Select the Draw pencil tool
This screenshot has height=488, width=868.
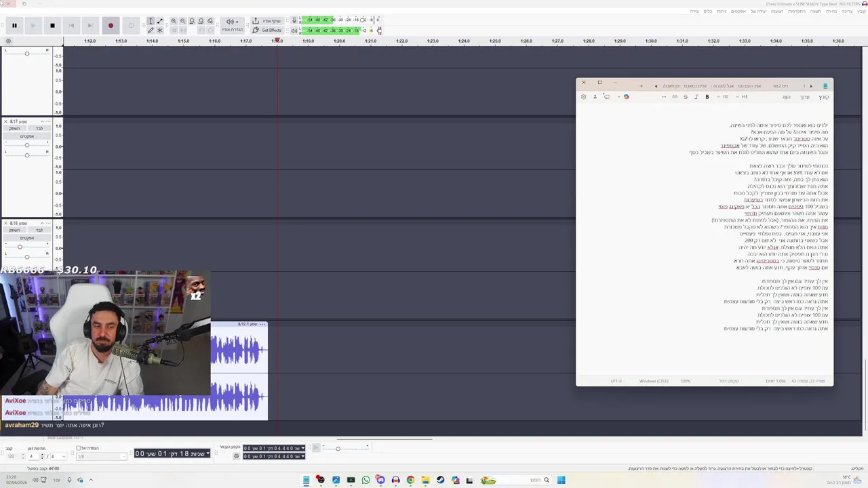[x=151, y=30]
